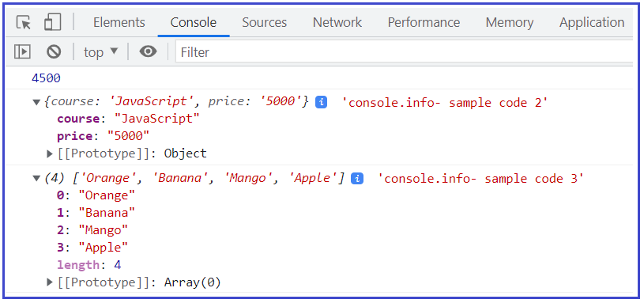Collapse the four-item fruits array

(36, 179)
